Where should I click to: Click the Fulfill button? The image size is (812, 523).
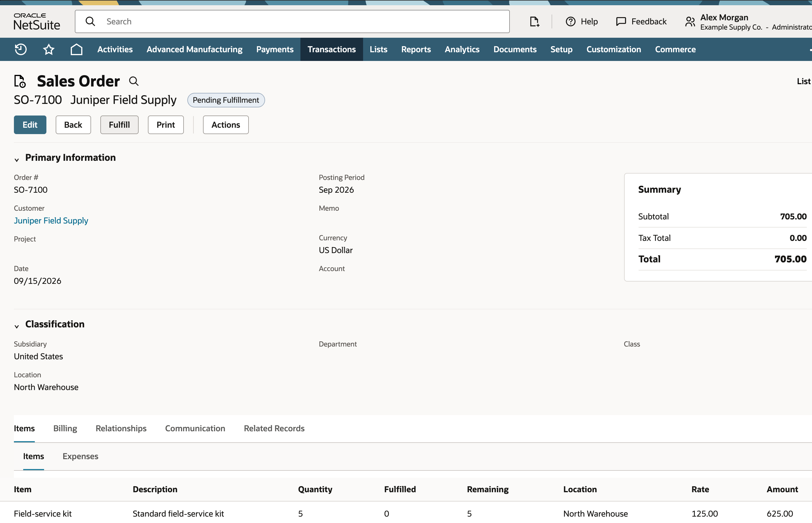click(119, 125)
